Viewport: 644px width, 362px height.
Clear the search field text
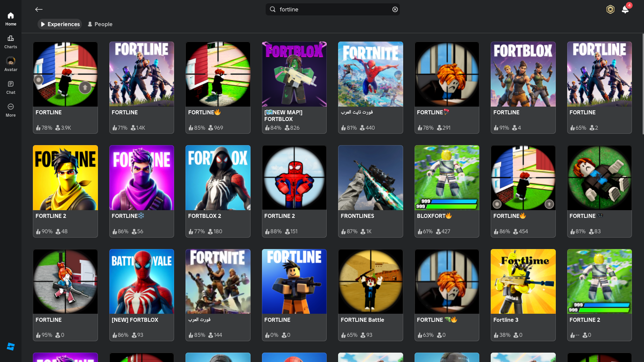(395, 9)
